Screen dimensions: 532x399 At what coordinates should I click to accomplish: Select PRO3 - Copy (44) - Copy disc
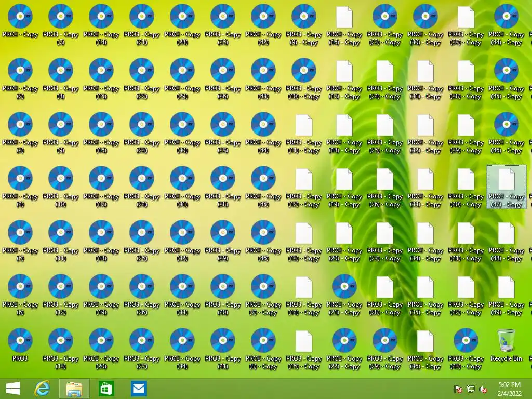[506, 16]
